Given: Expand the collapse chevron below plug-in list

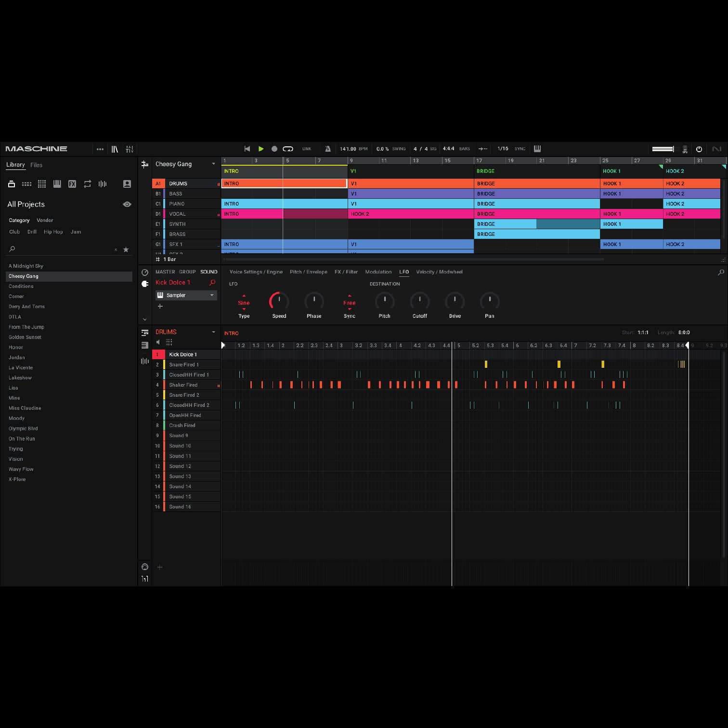Looking at the screenshot, I should pyautogui.click(x=145, y=319).
